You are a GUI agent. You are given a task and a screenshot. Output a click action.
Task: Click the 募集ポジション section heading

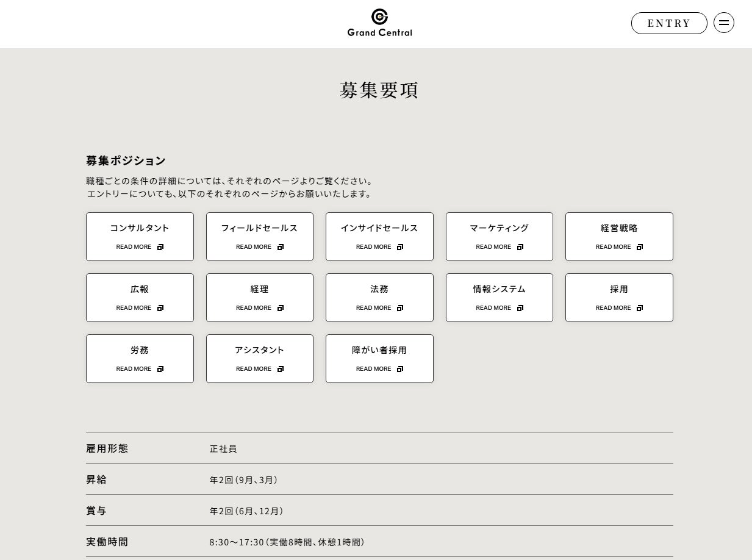click(x=126, y=160)
